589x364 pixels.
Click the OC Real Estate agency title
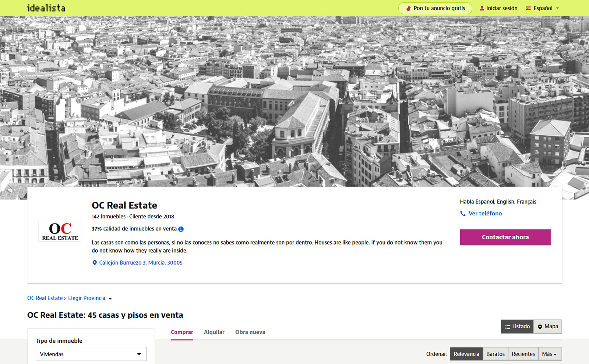pyautogui.click(x=124, y=205)
